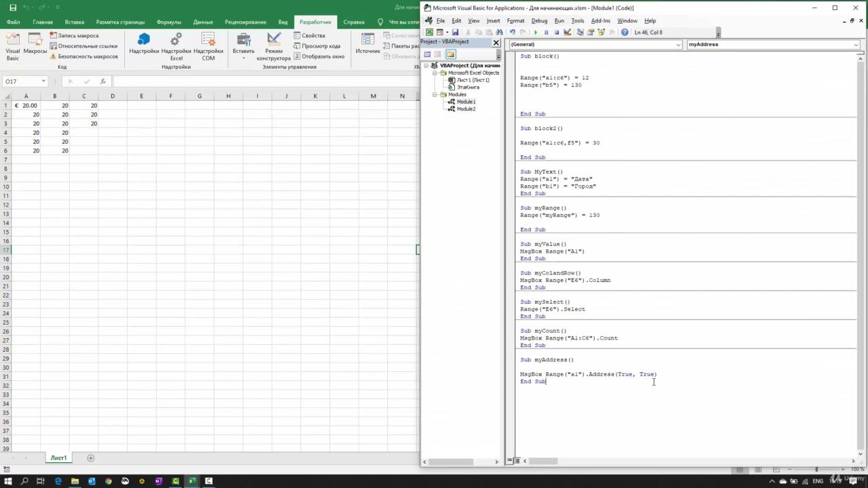The height and width of the screenshot is (488, 868).
Task: Click the Undo icon in VBA toolbar
Action: (513, 32)
